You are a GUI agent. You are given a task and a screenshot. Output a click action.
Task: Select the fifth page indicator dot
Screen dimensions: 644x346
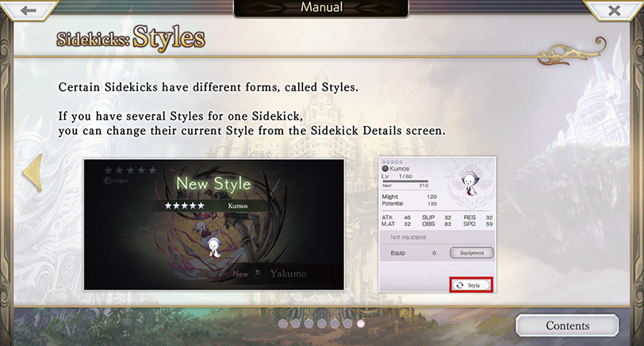coord(335,324)
